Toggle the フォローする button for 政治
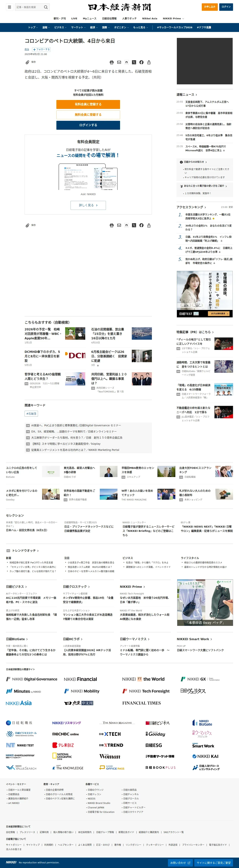Screen dimensions: 239x868 click(41, 50)
